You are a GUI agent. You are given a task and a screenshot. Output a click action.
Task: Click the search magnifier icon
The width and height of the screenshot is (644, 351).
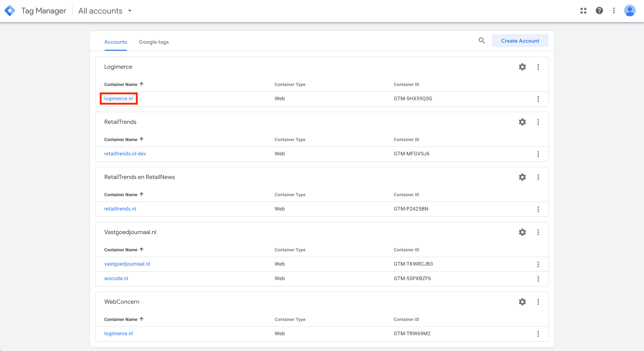(x=481, y=40)
